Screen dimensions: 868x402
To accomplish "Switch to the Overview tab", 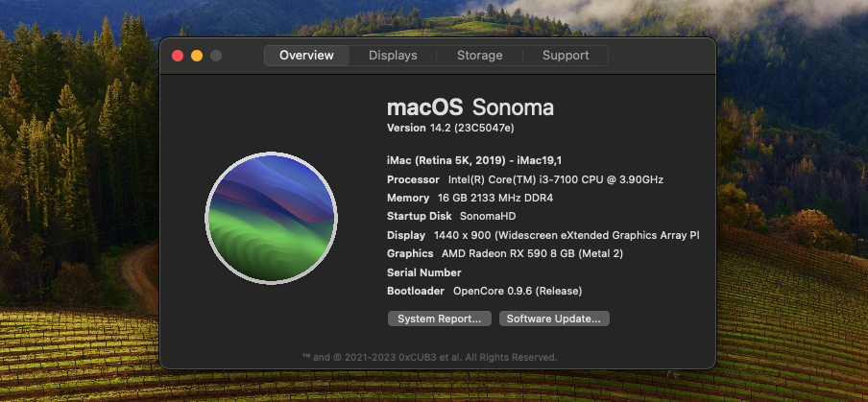I will [x=306, y=56].
